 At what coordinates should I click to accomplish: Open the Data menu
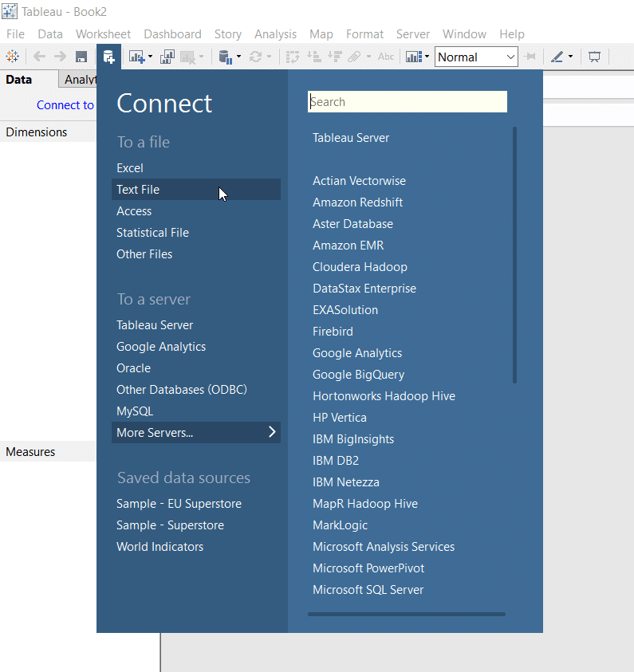pos(50,33)
